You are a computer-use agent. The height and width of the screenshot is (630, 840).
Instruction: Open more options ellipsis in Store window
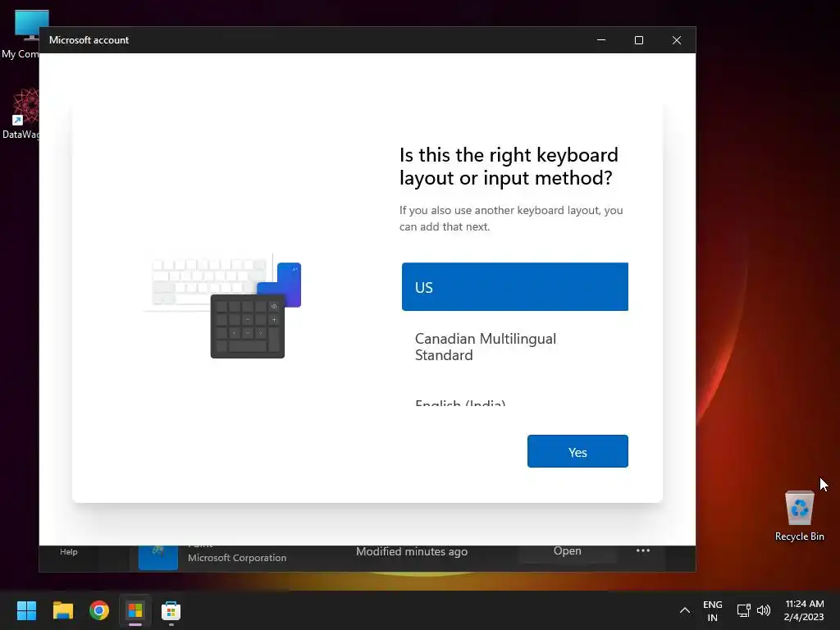(643, 550)
